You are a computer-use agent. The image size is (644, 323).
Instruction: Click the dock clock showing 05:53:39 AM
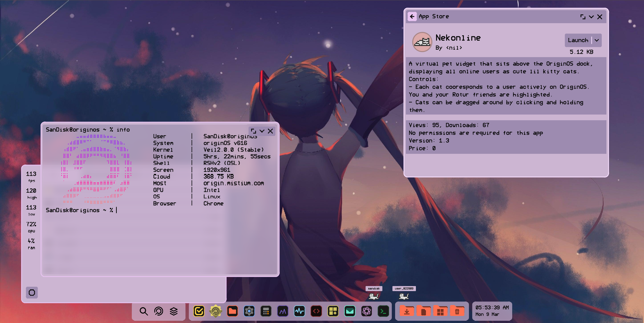492,308
